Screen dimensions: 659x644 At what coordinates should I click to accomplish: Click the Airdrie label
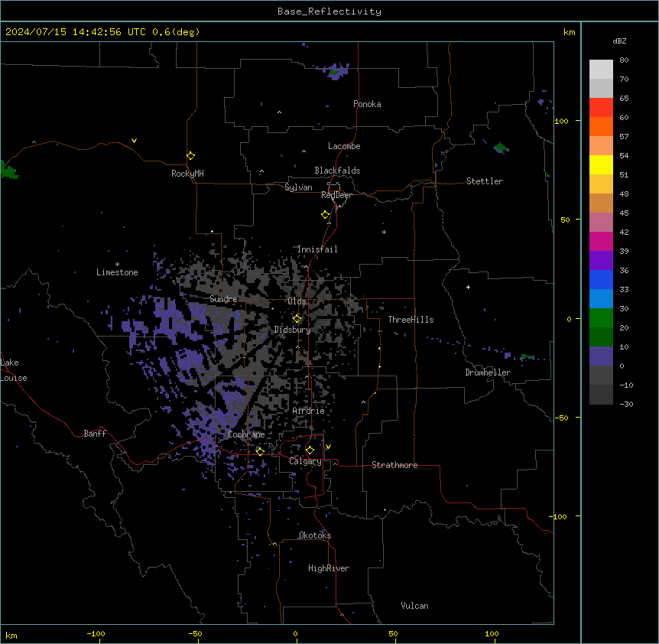[309, 411]
